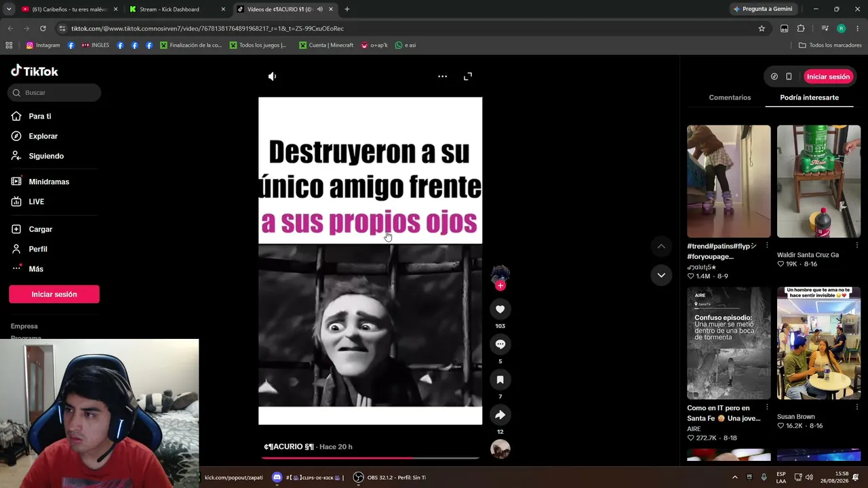This screenshot has height=488, width=868.
Task: Show hidden system tray icons
Action: pos(734,477)
